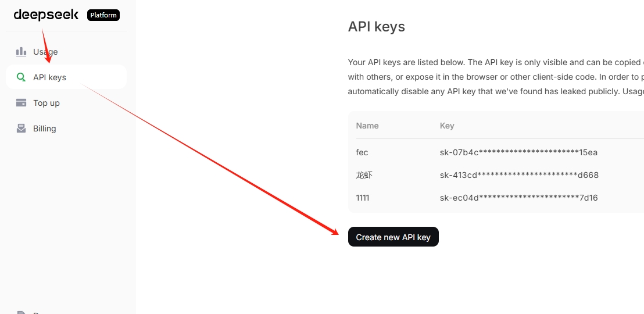Image resolution: width=644 pixels, height=314 pixels.
Task: Open the Usage page label
Action: (45, 52)
